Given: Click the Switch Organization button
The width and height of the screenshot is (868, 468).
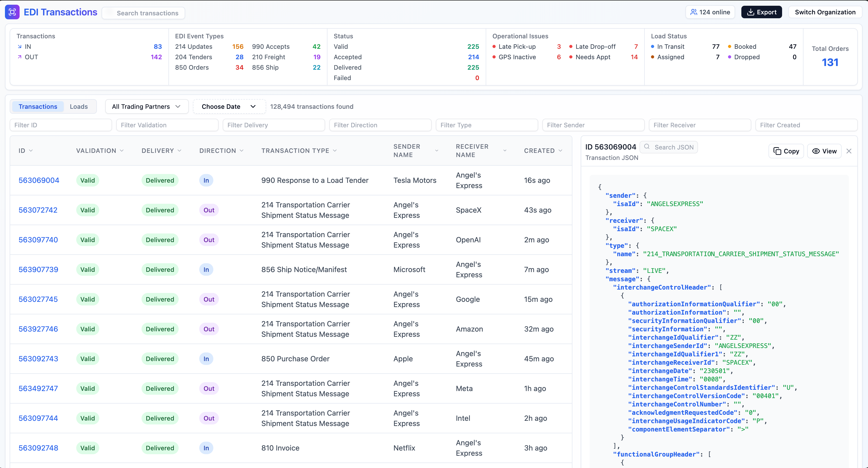Looking at the screenshot, I should click(x=825, y=12).
